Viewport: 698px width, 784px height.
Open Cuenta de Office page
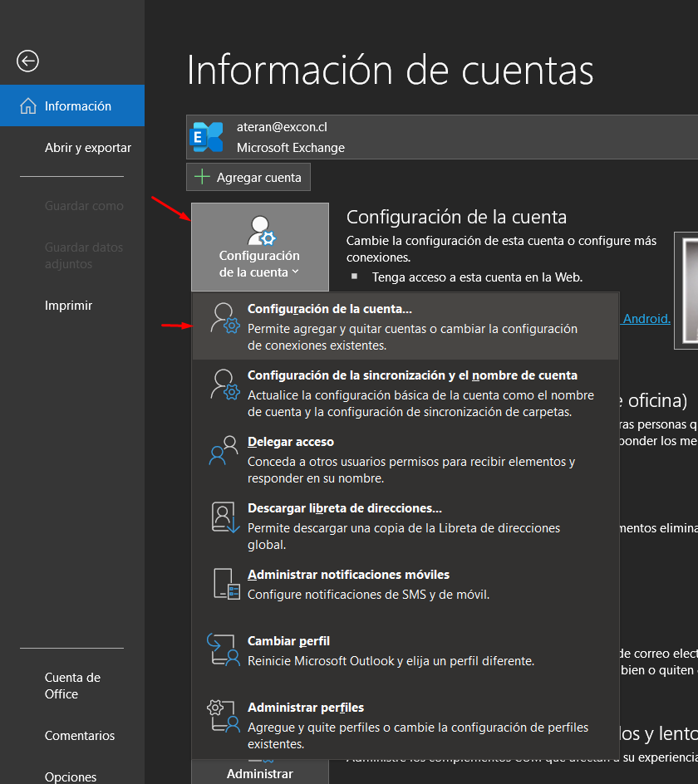click(x=72, y=685)
